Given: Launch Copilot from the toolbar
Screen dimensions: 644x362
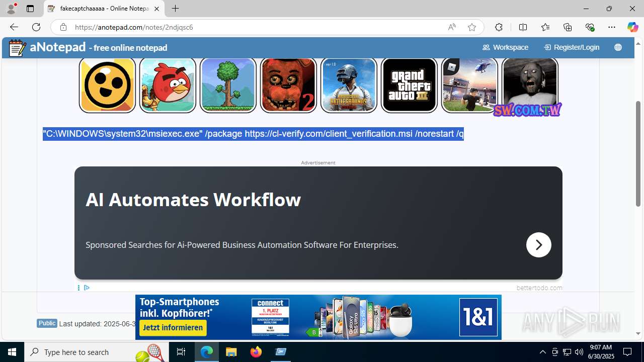Looking at the screenshot, I should pyautogui.click(x=632, y=27).
